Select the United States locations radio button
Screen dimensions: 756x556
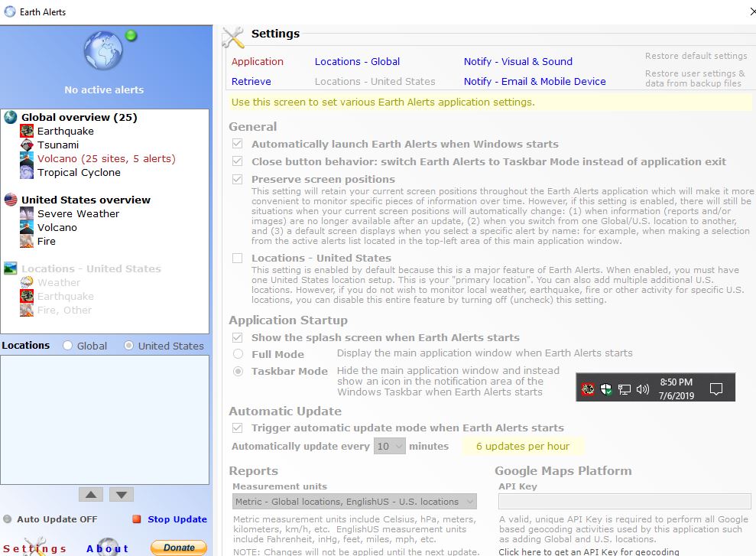(x=128, y=346)
